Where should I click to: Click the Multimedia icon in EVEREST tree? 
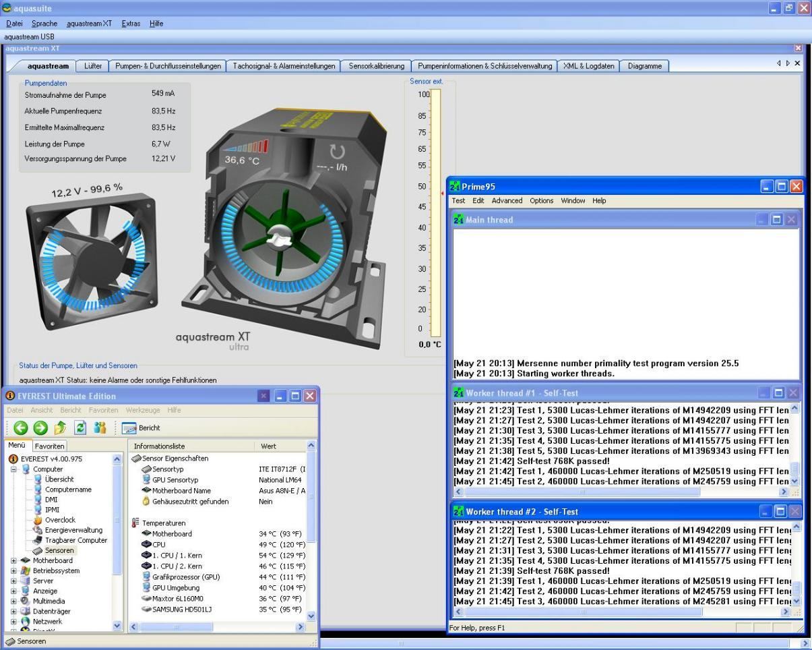tap(26, 601)
